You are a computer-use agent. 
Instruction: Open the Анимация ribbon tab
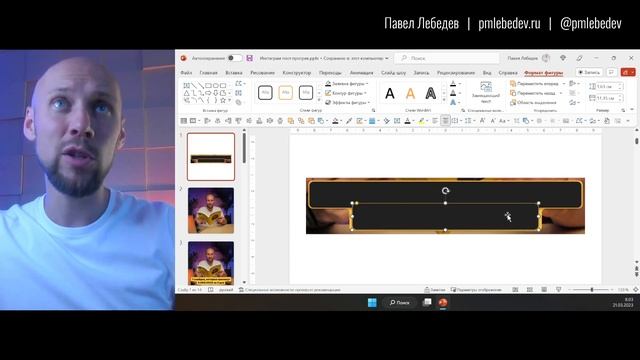(x=362, y=73)
